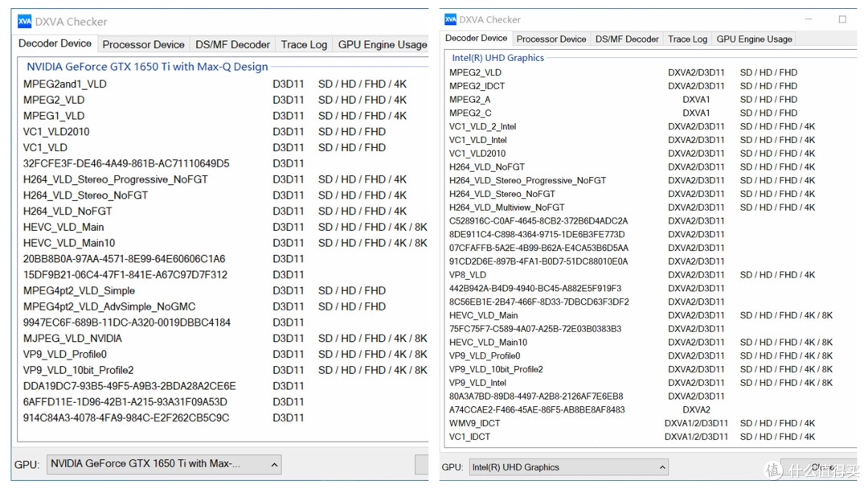The height and width of the screenshot is (489, 868).
Task: Select the 91CD2D6E-897B-4FA1-B0D7-51DC88010E0A row
Action: (x=587, y=261)
